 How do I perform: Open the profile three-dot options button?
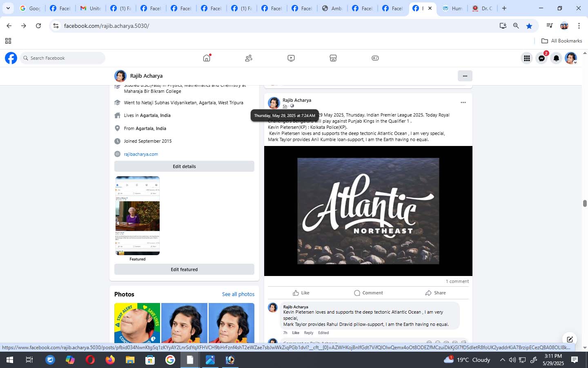pos(465,76)
